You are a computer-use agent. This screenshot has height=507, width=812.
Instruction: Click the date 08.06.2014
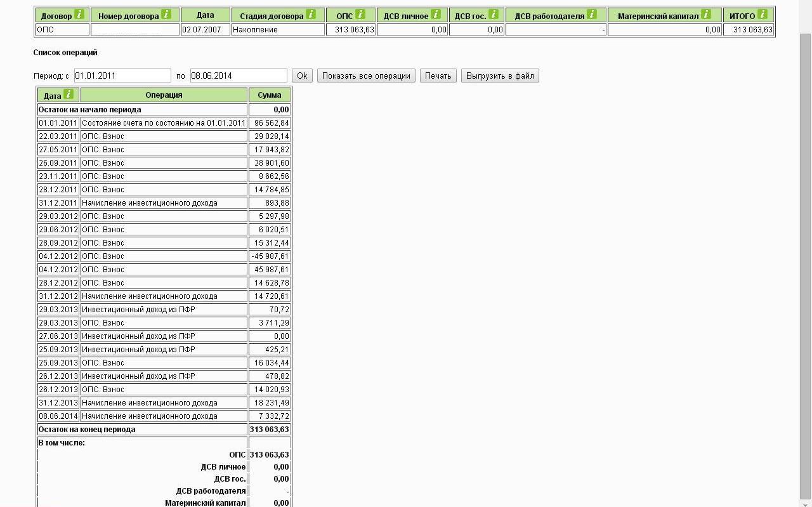pos(58,416)
